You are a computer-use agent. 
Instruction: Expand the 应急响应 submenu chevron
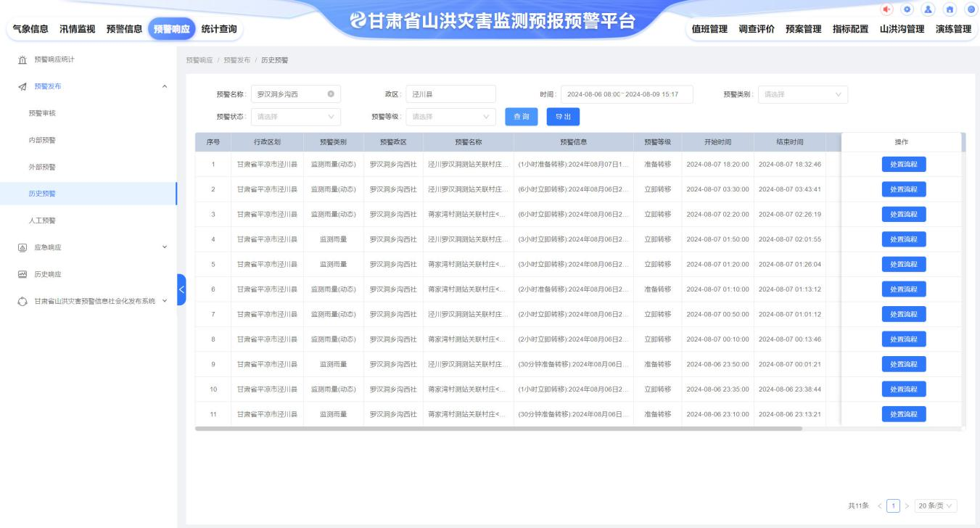165,247
